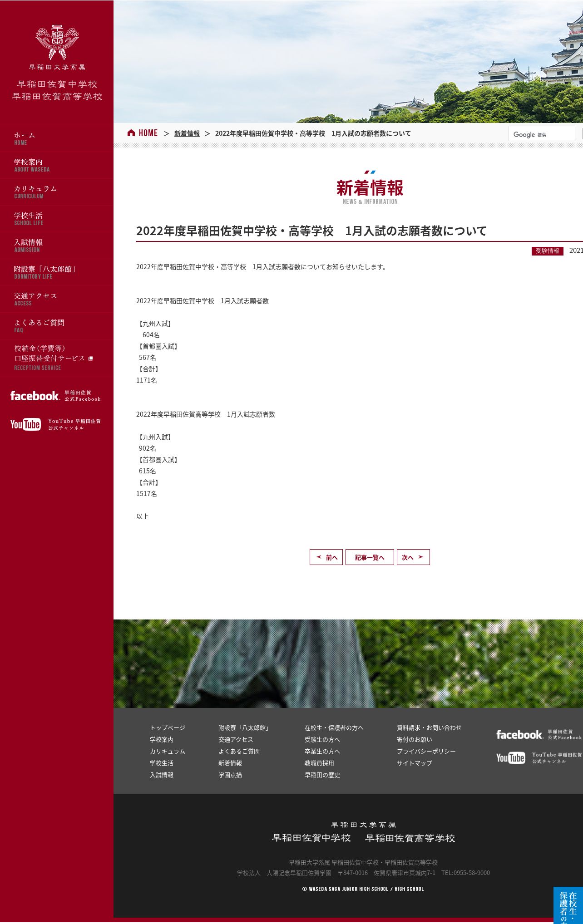
Task: Click value 567名 under 首都圏入試
Action: point(148,358)
